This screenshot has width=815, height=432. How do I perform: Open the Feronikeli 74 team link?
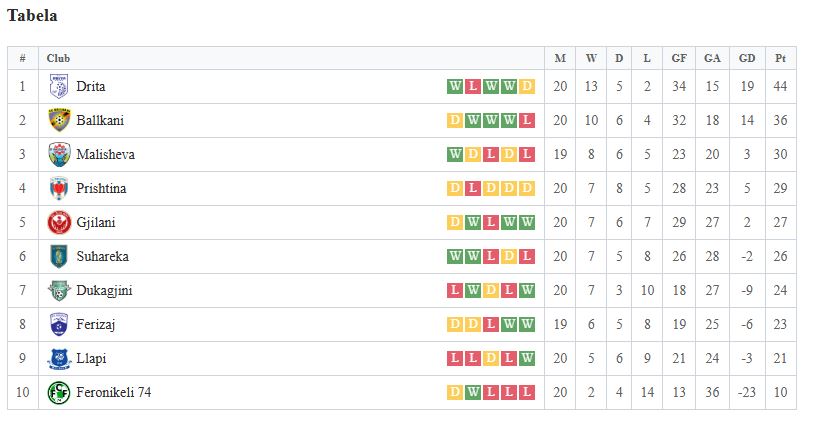coord(113,393)
